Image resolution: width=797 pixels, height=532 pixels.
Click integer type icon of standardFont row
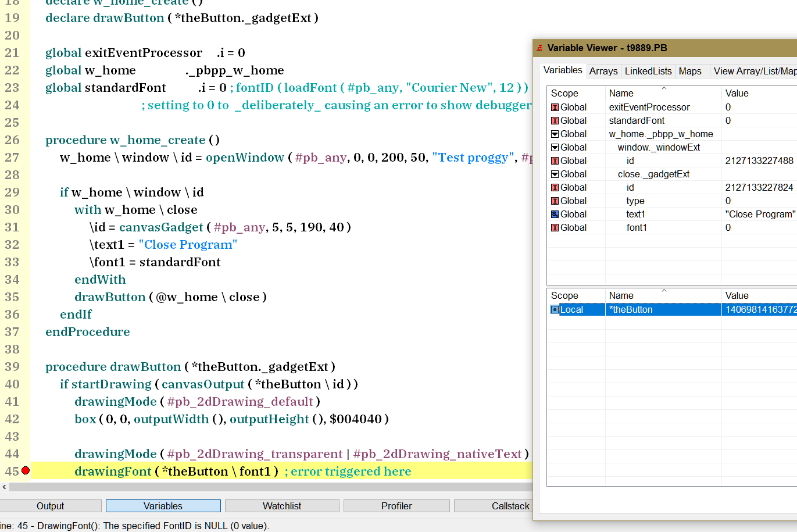tap(555, 120)
